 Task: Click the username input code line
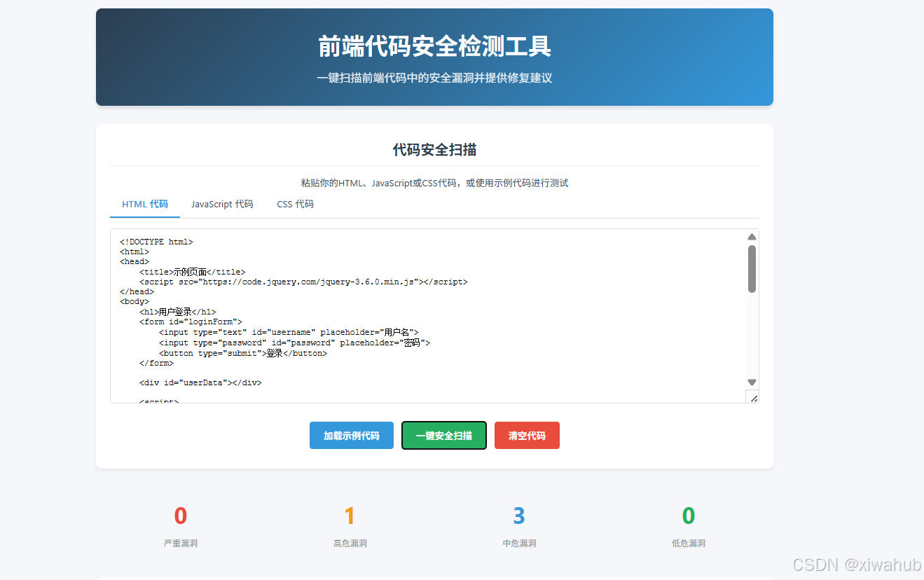pyautogui.click(x=289, y=332)
